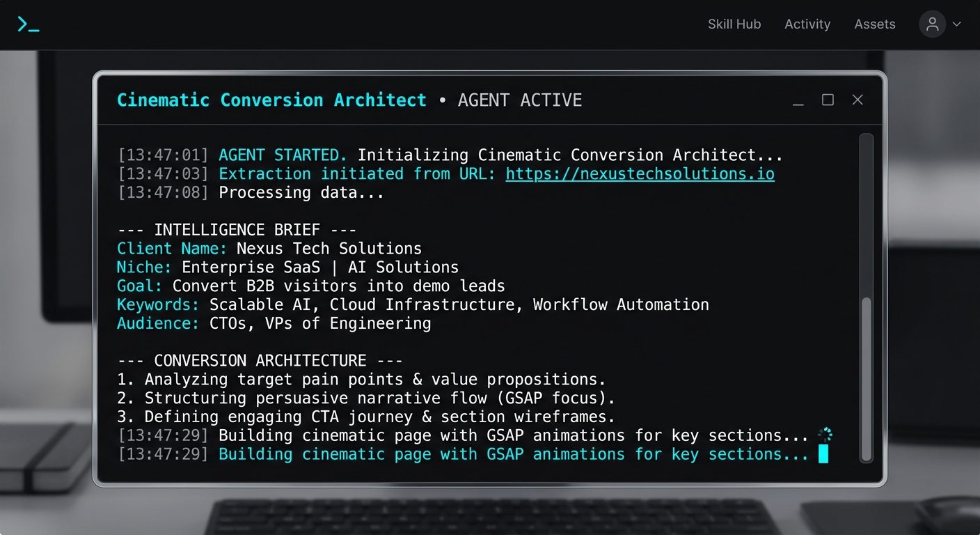Select 'CTOs, VPs of Engineering' text
Screen dimensions: 980x535
(x=320, y=323)
